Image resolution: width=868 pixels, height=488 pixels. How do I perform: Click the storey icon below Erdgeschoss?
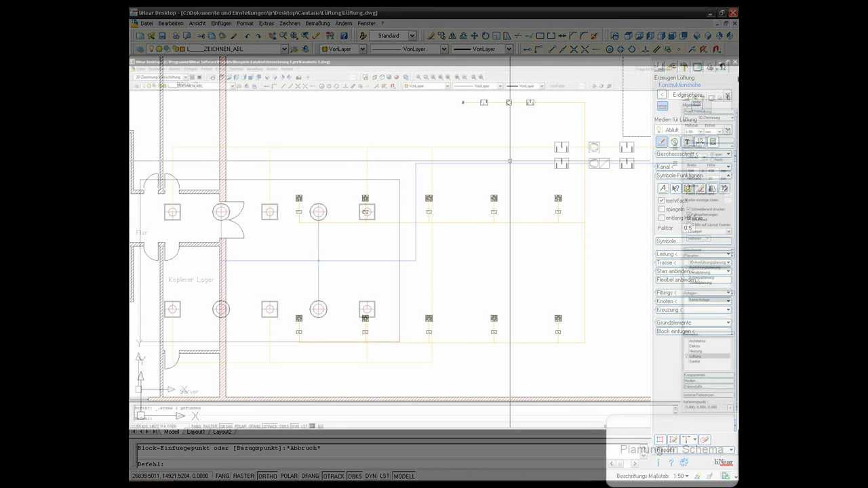663,106
